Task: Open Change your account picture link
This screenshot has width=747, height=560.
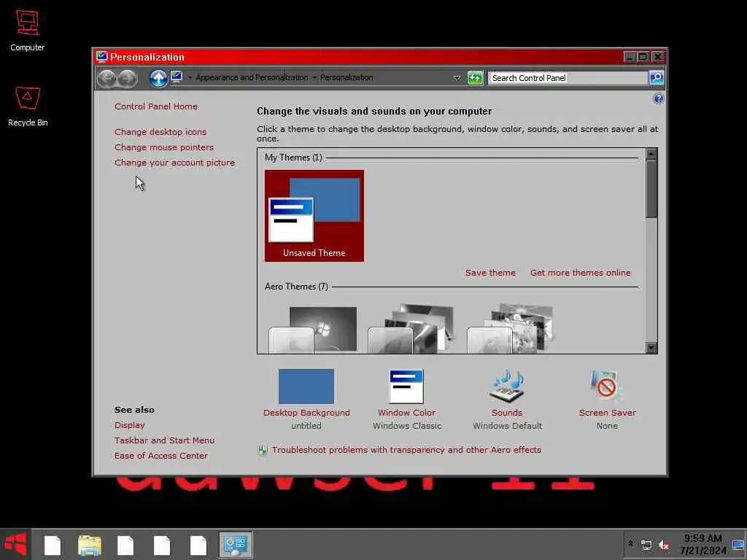Action: pyautogui.click(x=174, y=163)
